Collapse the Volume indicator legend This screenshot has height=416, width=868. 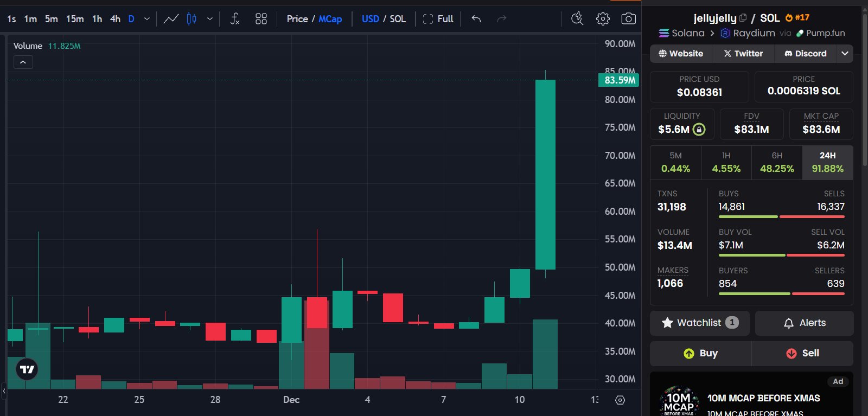pos(23,62)
